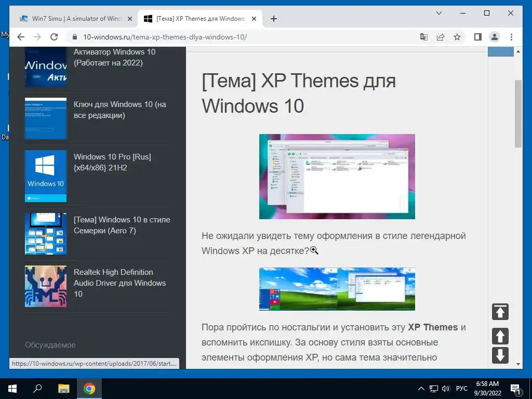This screenshot has width=532, height=399.
Task: Close the XP Themes tab
Action: [254, 19]
